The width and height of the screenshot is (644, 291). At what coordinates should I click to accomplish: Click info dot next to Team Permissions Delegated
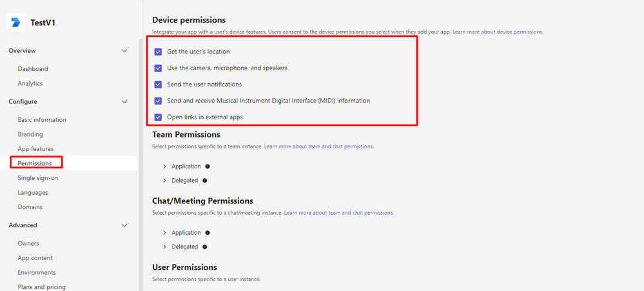pos(204,181)
